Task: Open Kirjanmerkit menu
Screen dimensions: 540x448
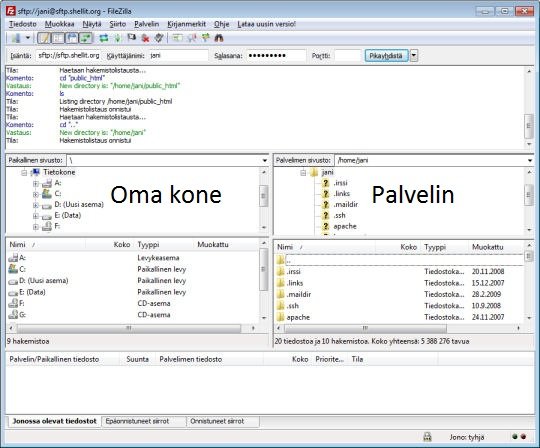Action: pos(186,24)
